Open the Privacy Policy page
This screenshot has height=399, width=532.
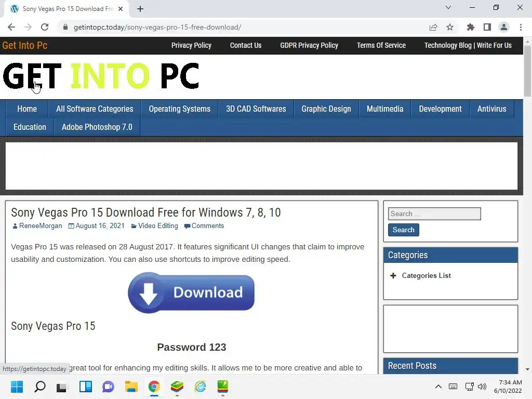tap(191, 46)
